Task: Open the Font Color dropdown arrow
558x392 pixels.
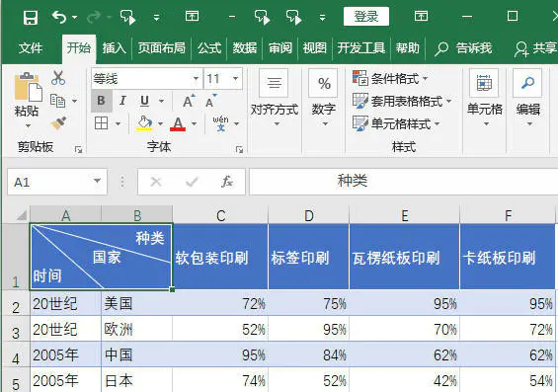Action: pos(194,123)
